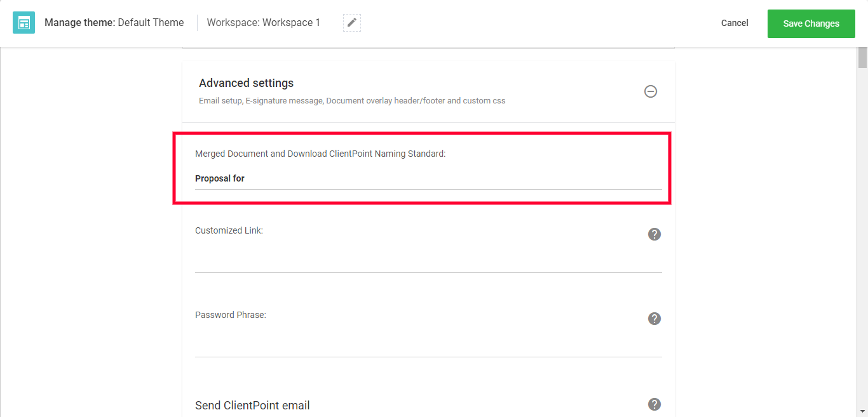This screenshot has width=868, height=417.
Task: Click the Advanced settings description text
Action: pos(352,101)
